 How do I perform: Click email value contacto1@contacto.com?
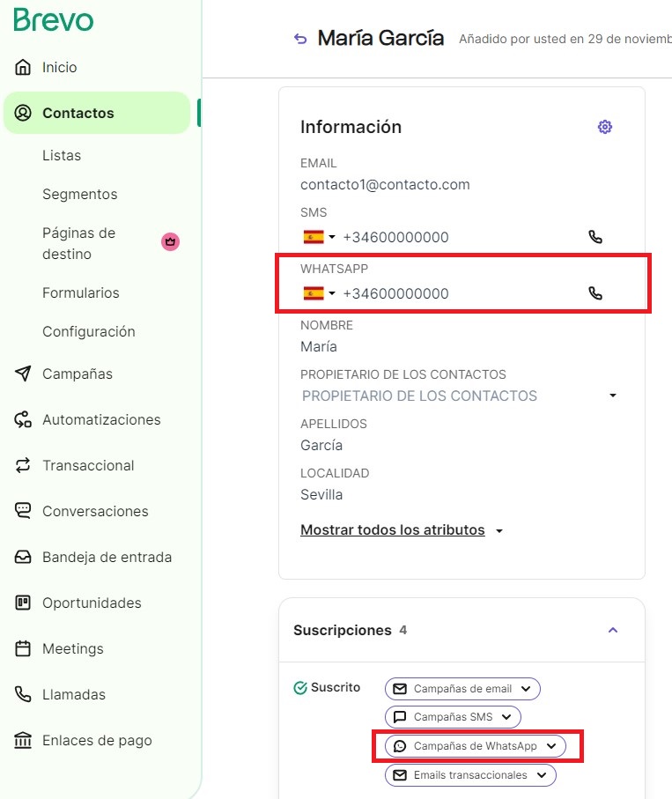pos(385,184)
